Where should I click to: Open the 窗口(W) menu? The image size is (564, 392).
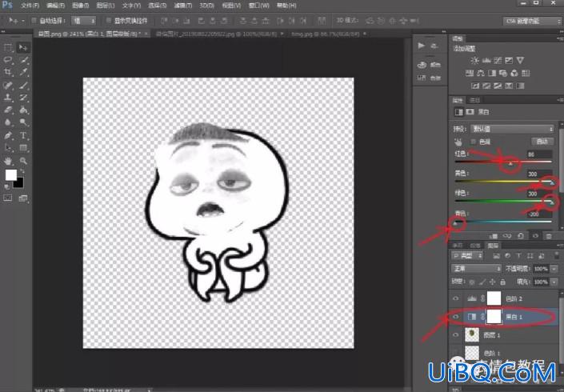tap(259, 6)
